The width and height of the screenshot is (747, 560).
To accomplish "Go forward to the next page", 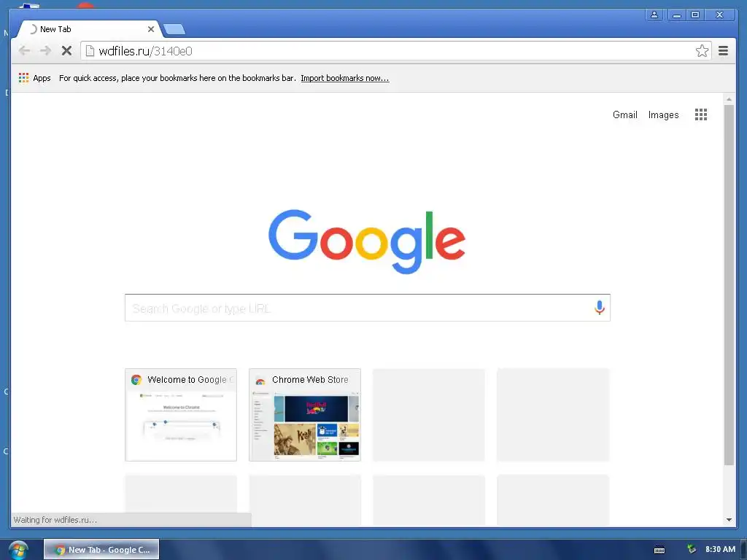I will (45, 51).
